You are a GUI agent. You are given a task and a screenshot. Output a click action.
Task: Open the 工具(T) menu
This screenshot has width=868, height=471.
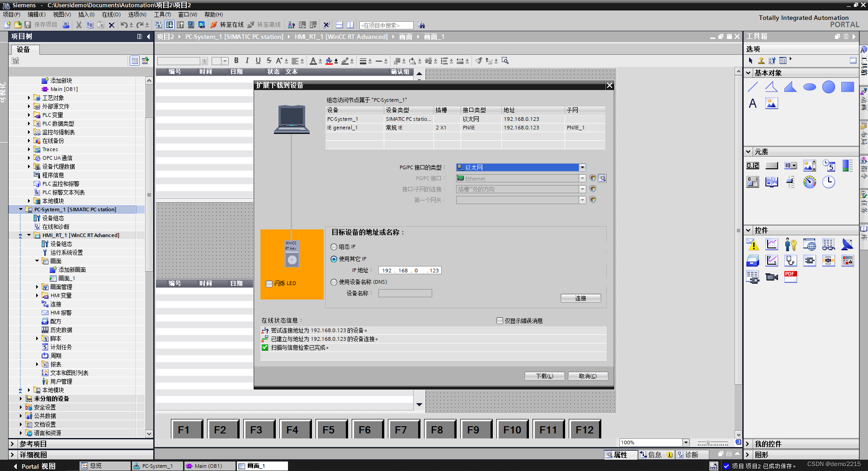[x=162, y=14]
